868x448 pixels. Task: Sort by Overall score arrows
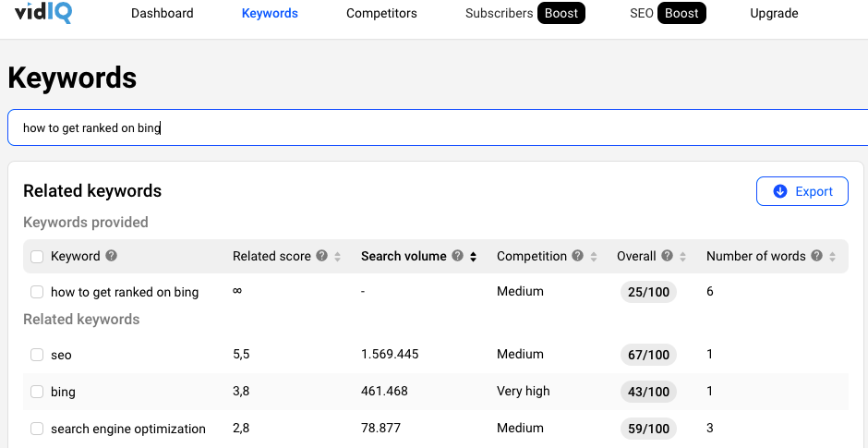pos(683,257)
